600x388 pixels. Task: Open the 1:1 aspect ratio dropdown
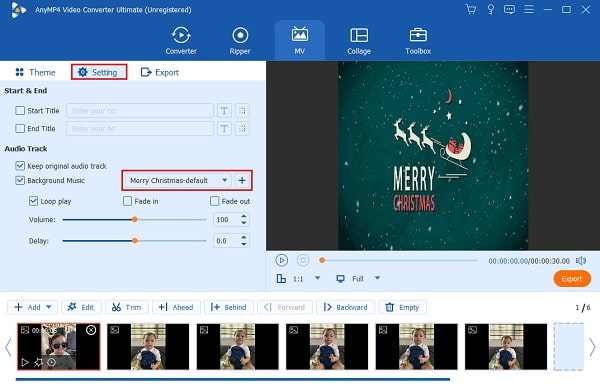(318, 278)
